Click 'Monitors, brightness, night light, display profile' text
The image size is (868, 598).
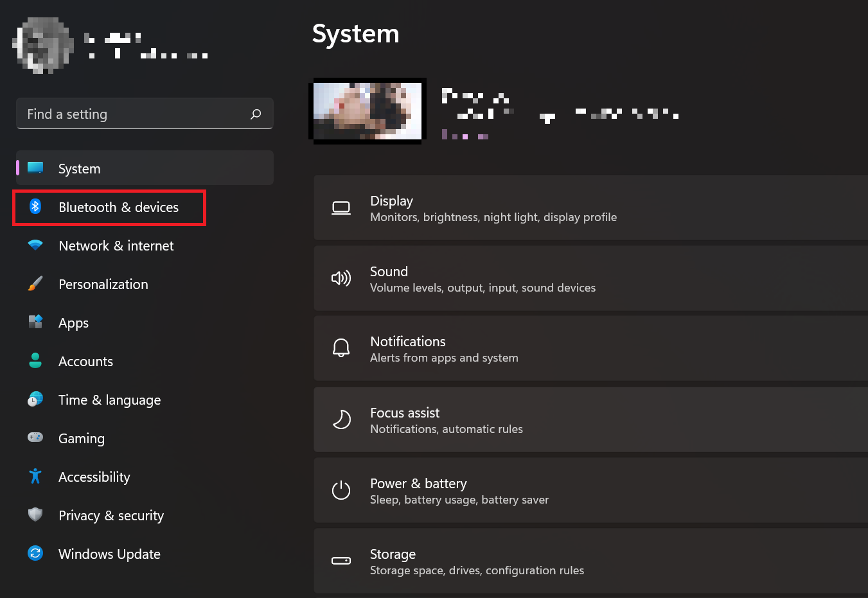tap(493, 217)
